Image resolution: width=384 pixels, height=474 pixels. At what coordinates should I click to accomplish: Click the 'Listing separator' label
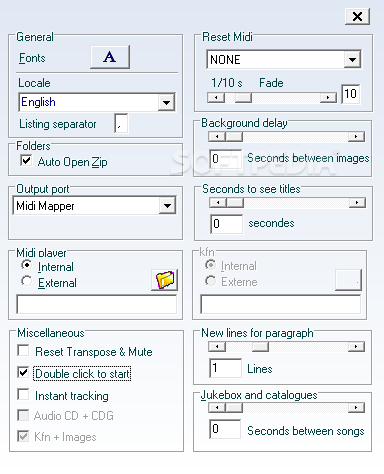(x=58, y=124)
